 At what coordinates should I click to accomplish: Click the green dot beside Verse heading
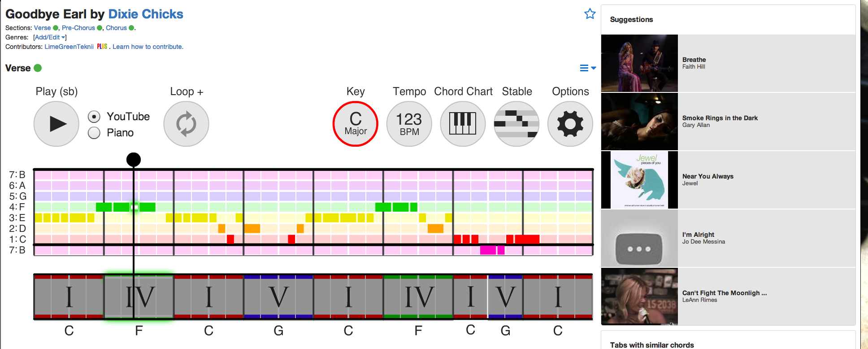38,68
